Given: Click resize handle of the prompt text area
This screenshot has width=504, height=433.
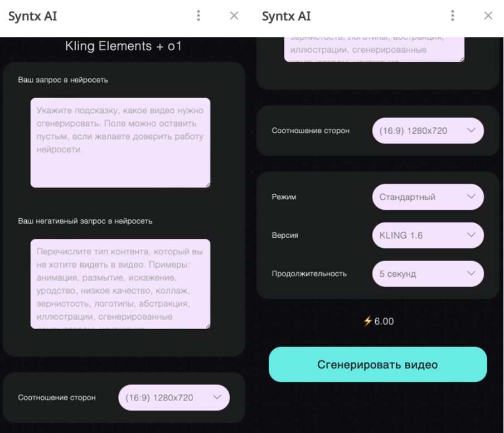Looking at the screenshot, I should point(207,184).
